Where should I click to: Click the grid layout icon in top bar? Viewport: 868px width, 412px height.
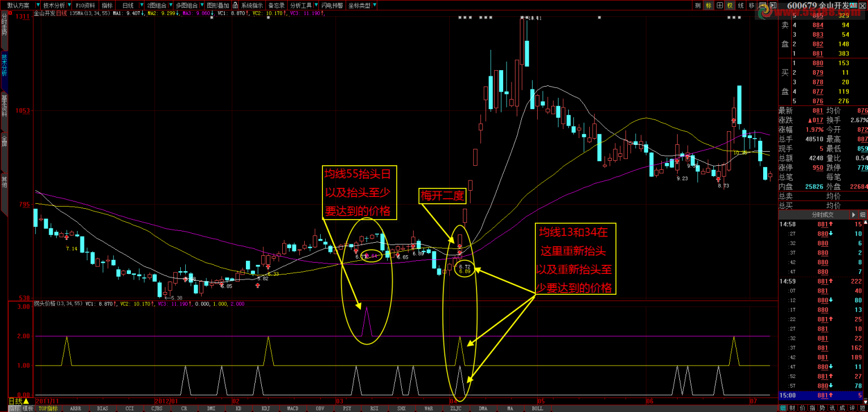[720, 5]
